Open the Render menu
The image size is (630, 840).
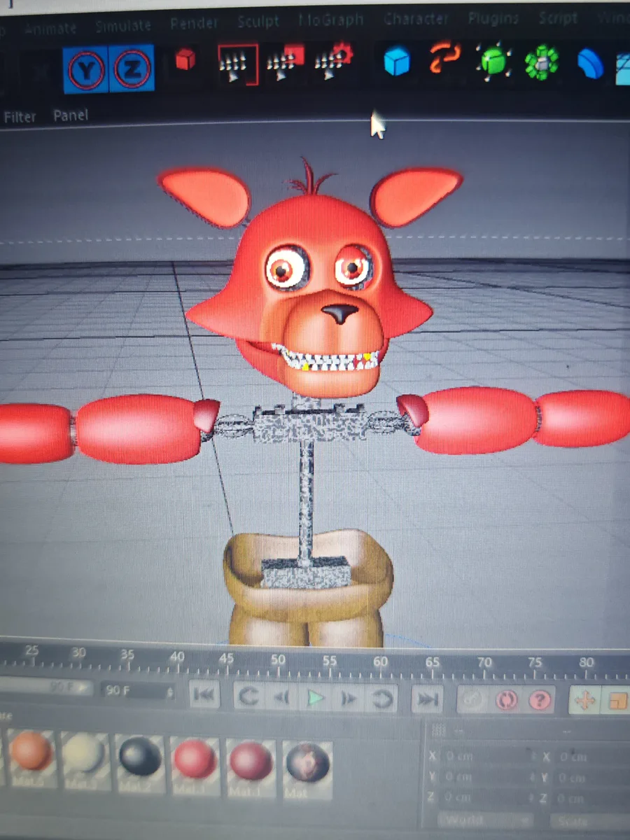(x=195, y=23)
